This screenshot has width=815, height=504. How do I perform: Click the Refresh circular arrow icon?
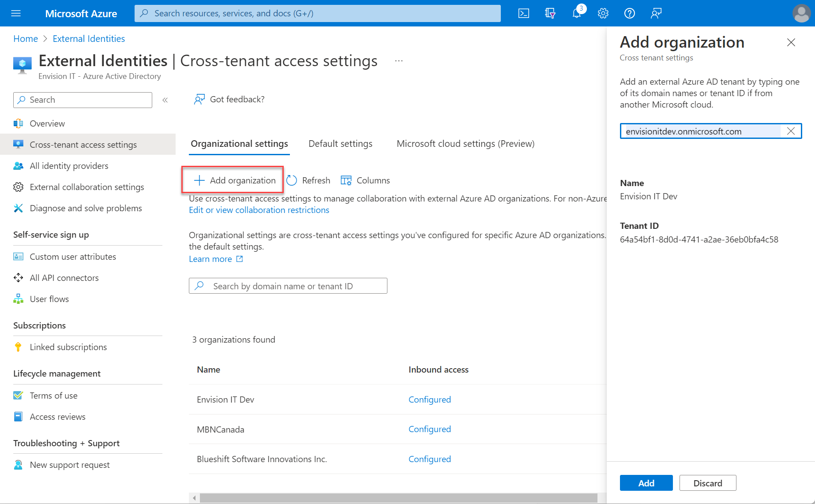292,180
